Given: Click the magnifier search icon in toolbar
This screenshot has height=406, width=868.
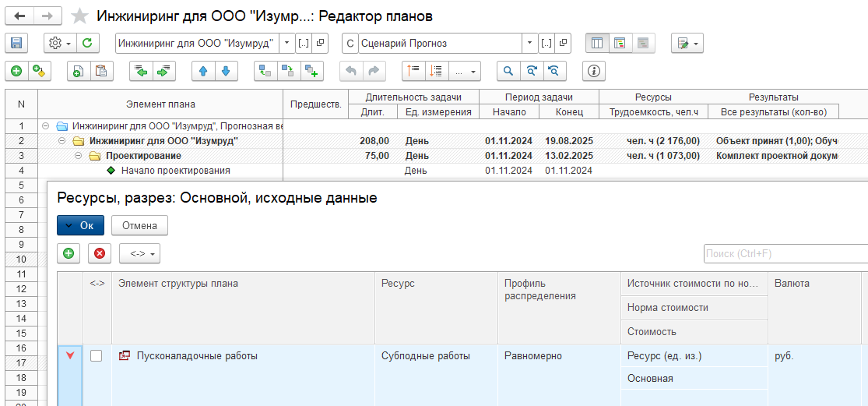Looking at the screenshot, I should coord(508,71).
